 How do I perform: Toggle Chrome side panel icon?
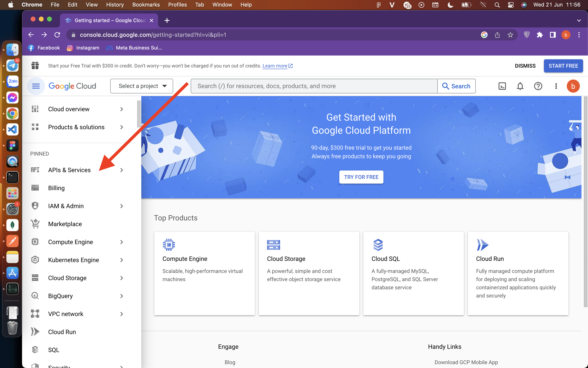point(553,35)
